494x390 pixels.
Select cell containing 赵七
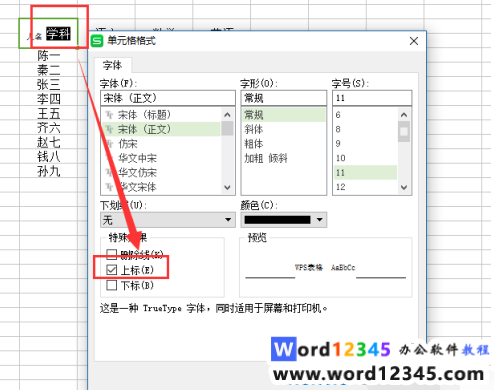coord(49,143)
